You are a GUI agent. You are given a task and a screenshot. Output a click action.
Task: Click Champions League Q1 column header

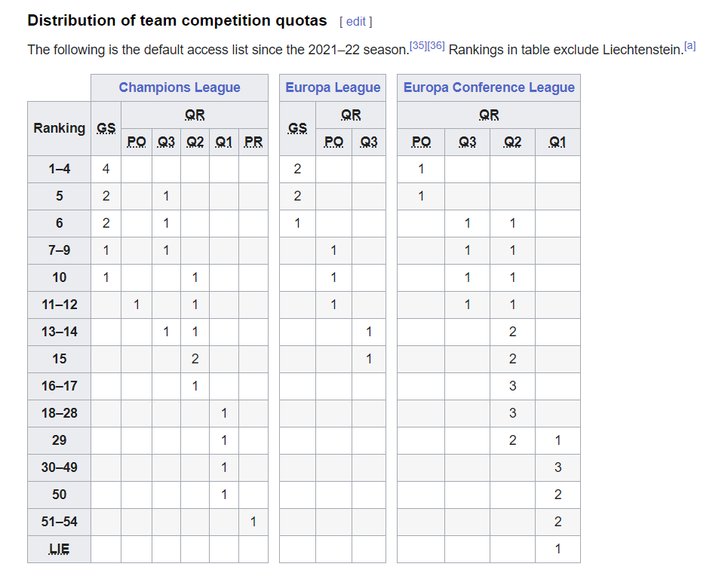(x=224, y=142)
